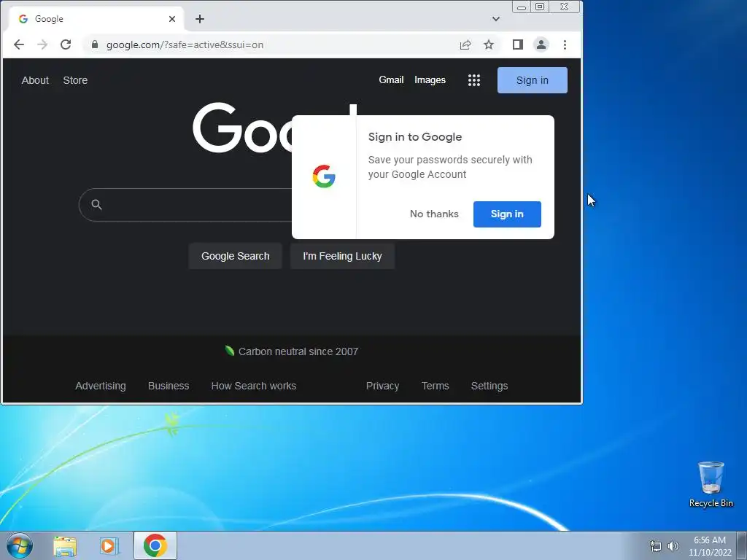This screenshot has width=747, height=560.
Task: Open the Business footer link
Action: tap(169, 386)
